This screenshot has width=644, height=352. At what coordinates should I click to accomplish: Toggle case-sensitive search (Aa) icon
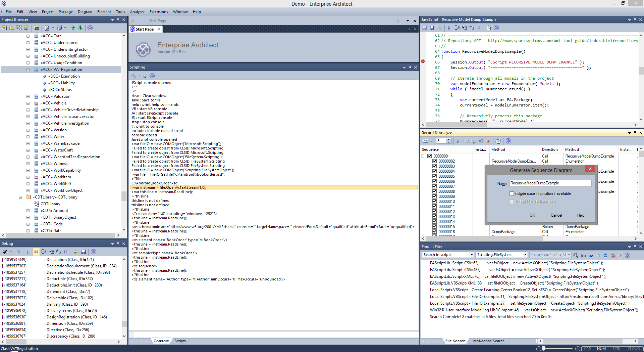[x=583, y=255]
